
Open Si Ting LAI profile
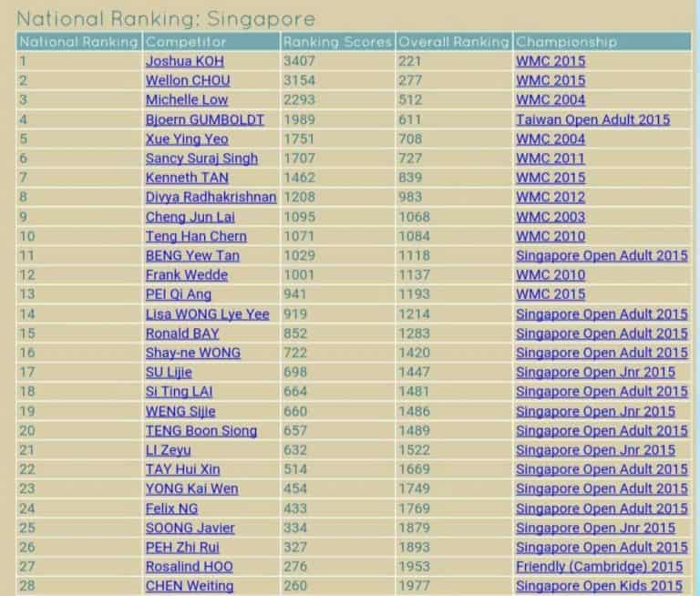click(x=179, y=392)
